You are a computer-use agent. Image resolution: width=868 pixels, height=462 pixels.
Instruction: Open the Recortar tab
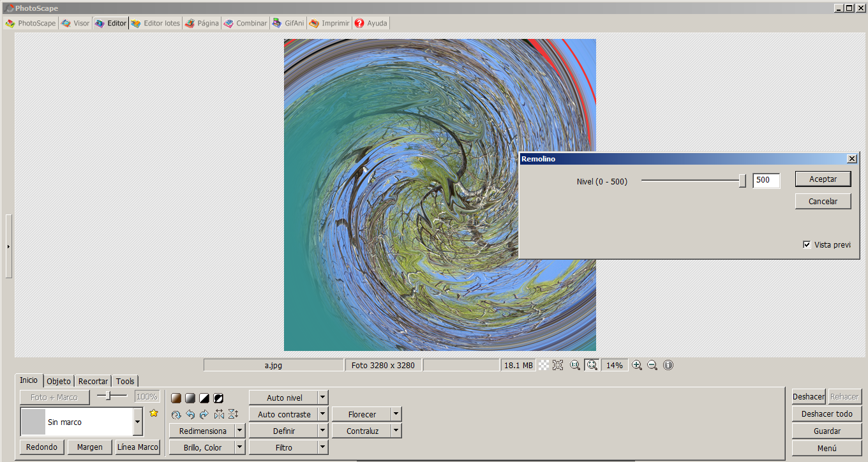93,381
